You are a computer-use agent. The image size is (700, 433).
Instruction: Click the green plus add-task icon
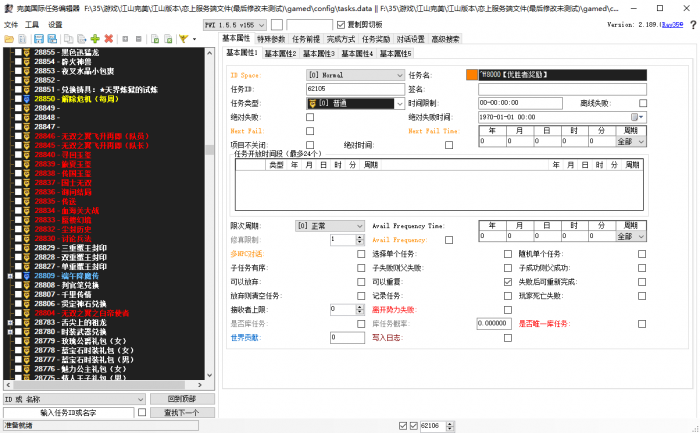(94, 38)
